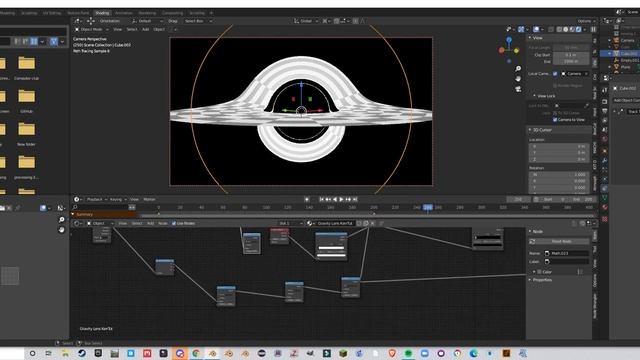
Task: Open Brave browser from the taskbar
Action: 392,353
